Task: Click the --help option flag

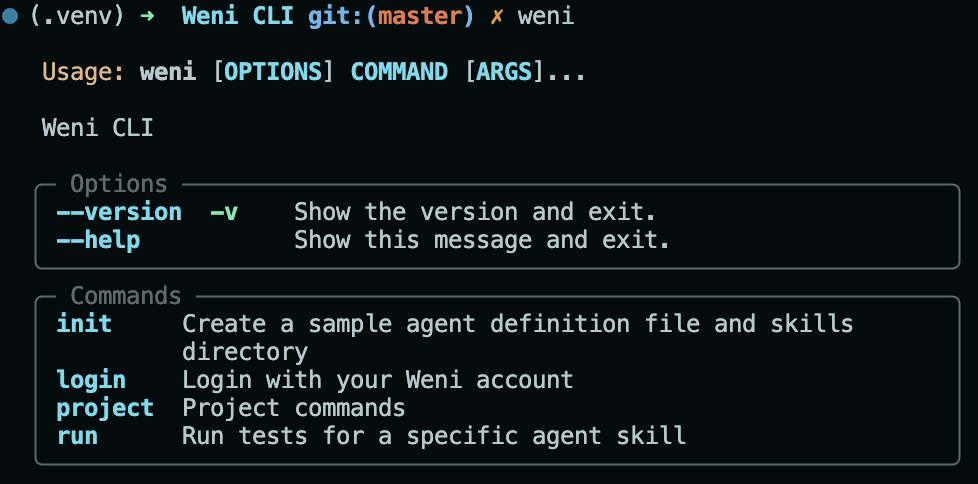Action: pyautogui.click(x=98, y=240)
